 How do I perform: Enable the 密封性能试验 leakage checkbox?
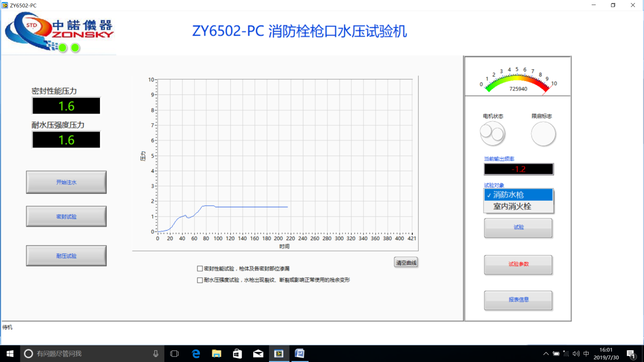coord(199,268)
